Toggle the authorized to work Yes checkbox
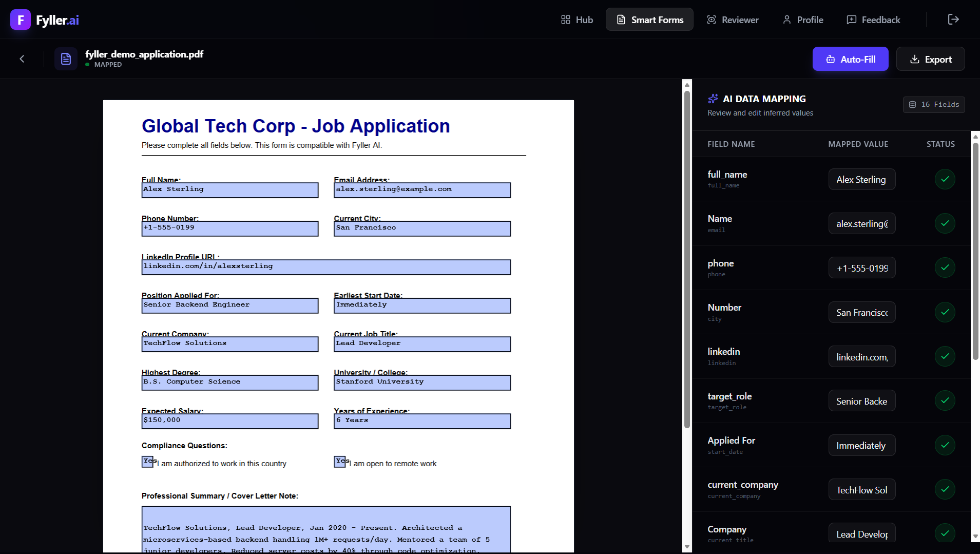 coord(147,461)
